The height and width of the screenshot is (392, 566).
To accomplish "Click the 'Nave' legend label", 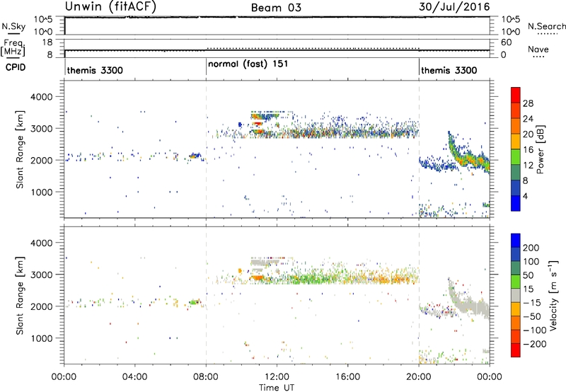I will [x=538, y=49].
